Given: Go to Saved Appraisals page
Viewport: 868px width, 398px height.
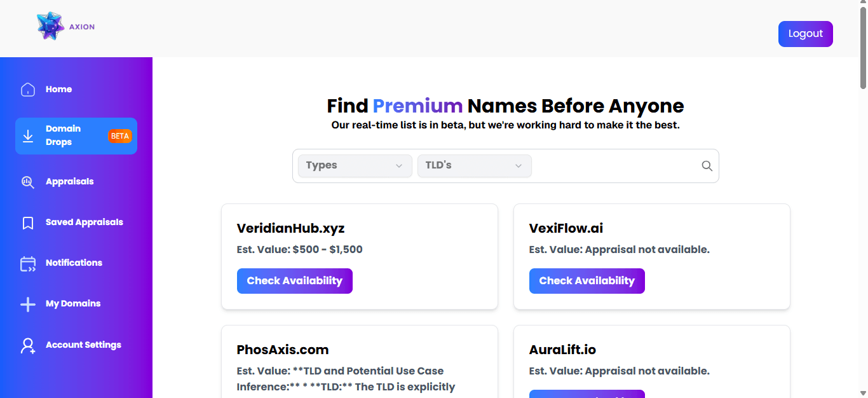Looking at the screenshot, I should tap(84, 223).
